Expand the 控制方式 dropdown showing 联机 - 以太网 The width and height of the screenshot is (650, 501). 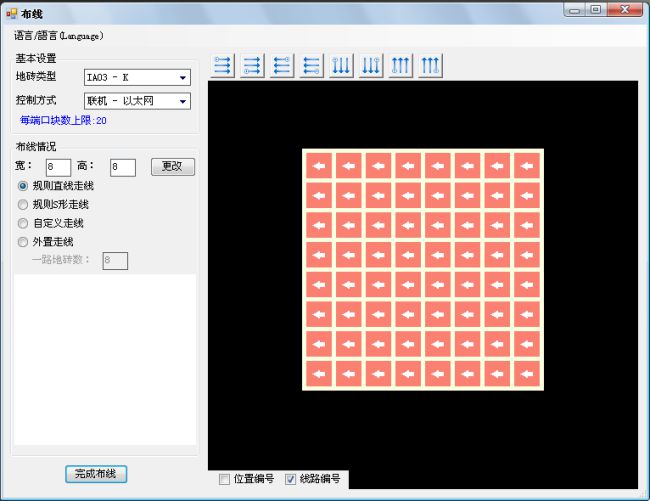137,101
